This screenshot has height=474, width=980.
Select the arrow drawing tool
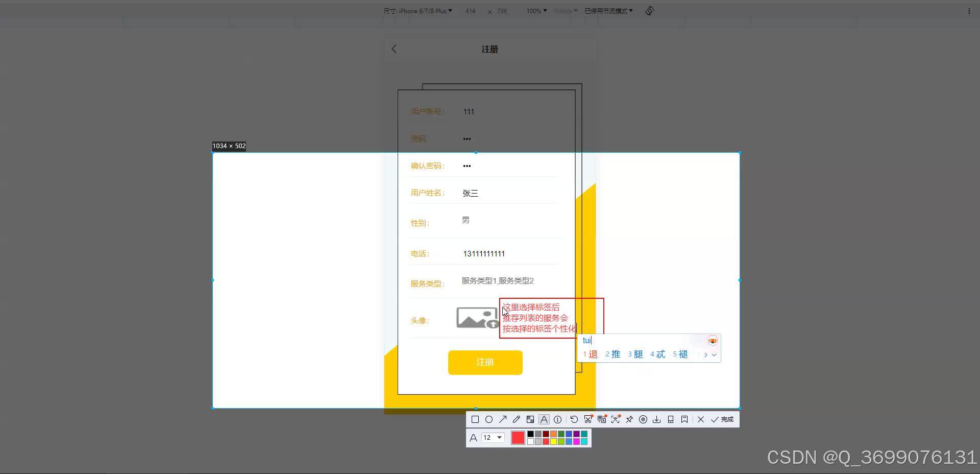[x=503, y=419]
